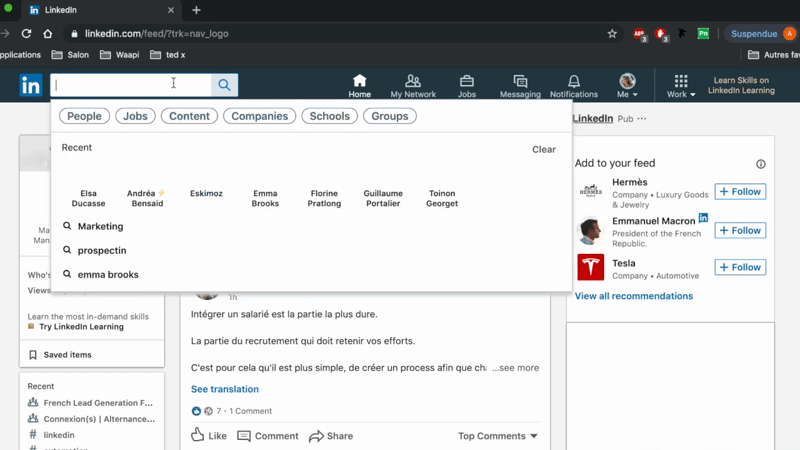The width and height of the screenshot is (800, 450).
Task: Follow Hermès
Action: (x=740, y=191)
